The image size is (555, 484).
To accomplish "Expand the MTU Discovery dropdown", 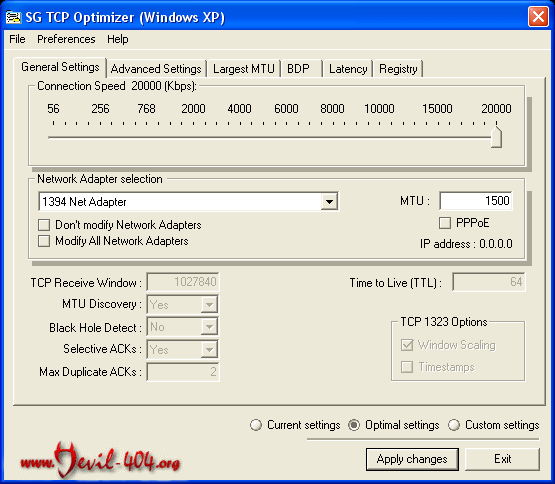I will click(209, 304).
